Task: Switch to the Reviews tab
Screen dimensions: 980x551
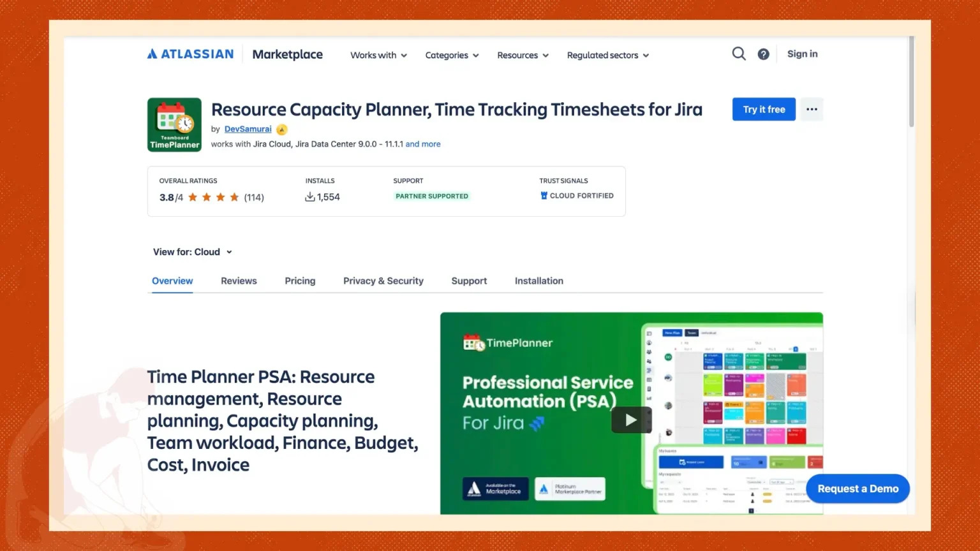Action: tap(239, 281)
